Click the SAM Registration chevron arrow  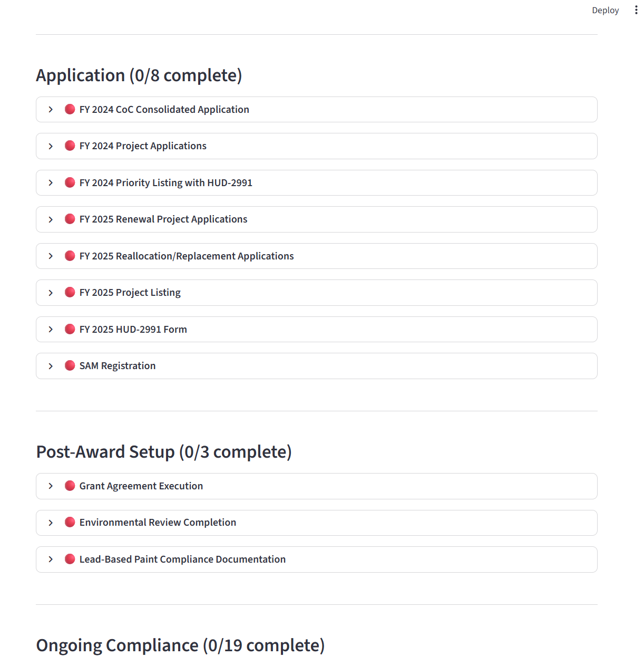(x=51, y=366)
